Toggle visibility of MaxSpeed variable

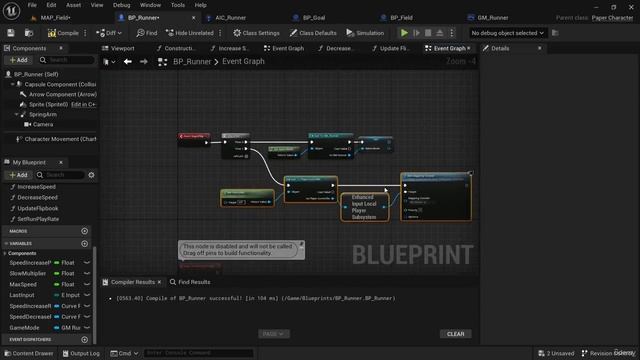(87, 284)
